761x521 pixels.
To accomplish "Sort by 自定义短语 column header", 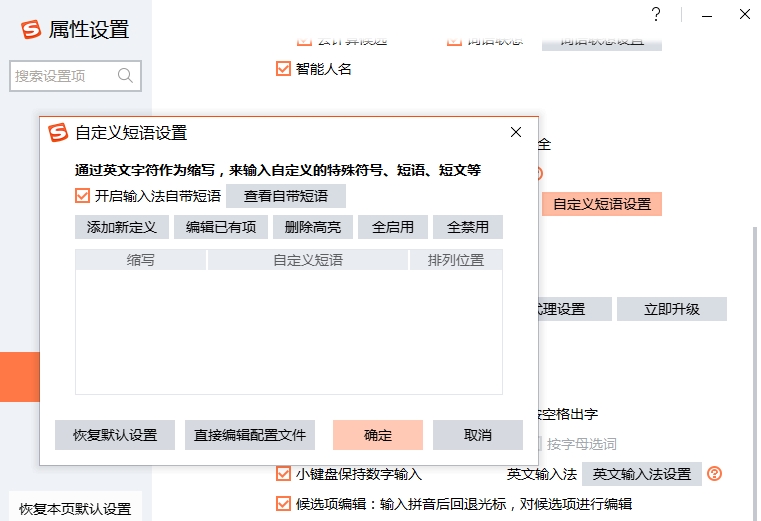I will click(308, 260).
